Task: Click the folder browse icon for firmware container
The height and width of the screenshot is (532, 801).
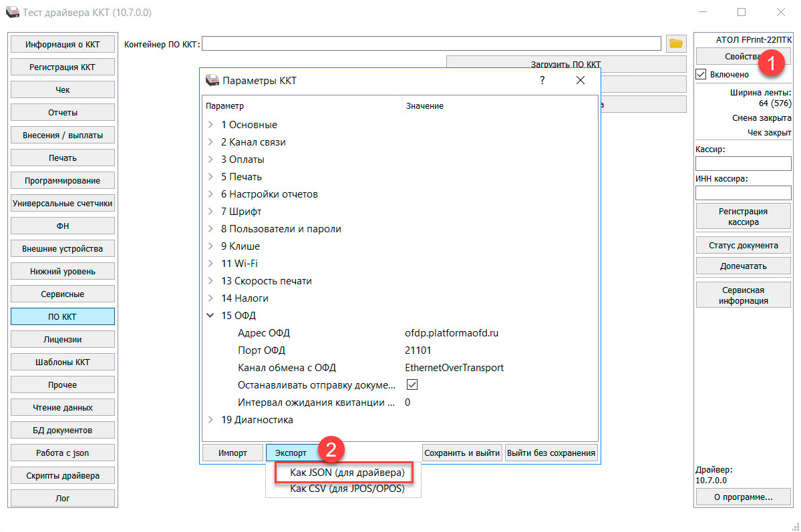Action: (x=676, y=44)
